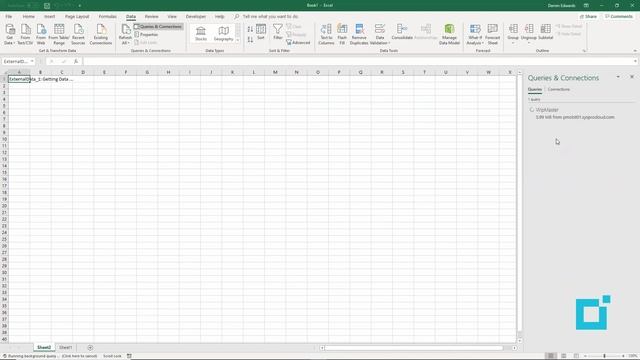This screenshot has height=360, width=640.
Task: Click the Group outline button
Action: click(513, 33)
